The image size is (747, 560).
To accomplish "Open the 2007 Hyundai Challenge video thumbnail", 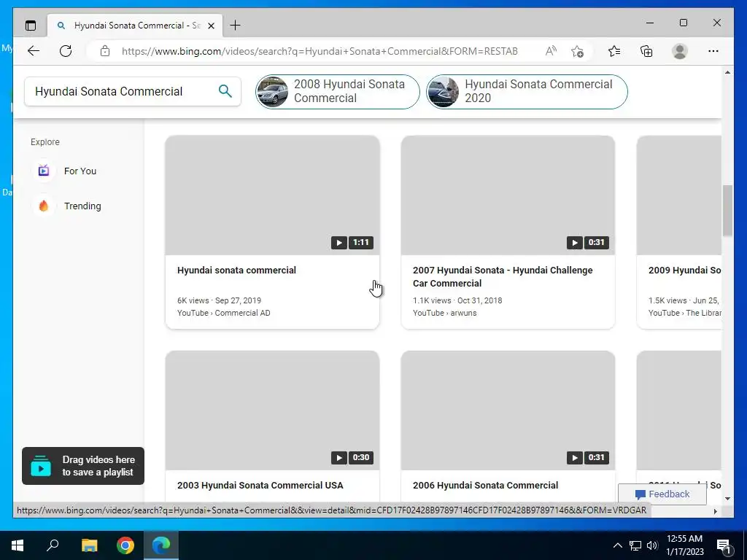I will pyautogui.click(x=508, y=195).
